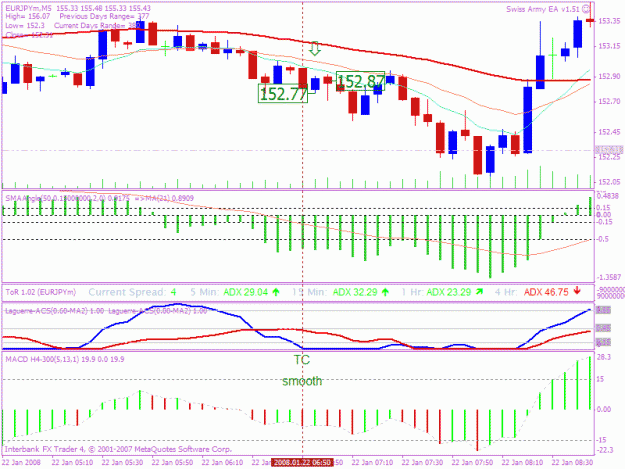Click the 152.45 price axis label
The image size is (625, 469).
609,132
